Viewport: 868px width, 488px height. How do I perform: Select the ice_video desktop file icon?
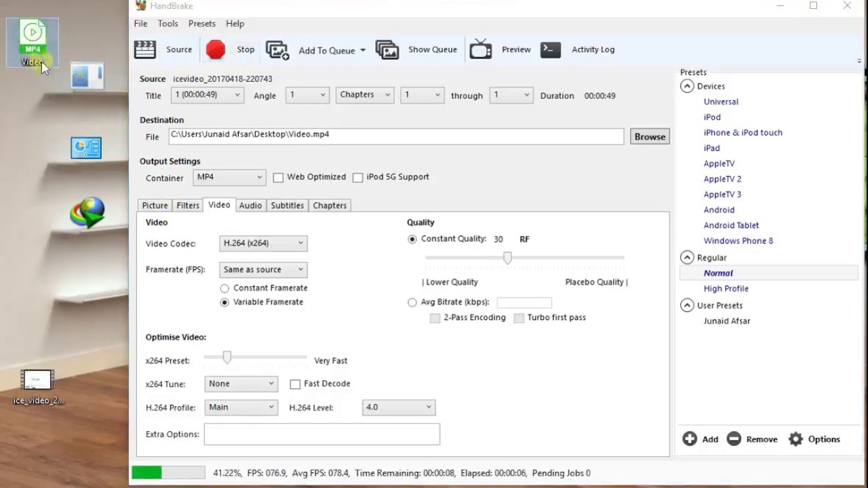(x=37, y=387)
